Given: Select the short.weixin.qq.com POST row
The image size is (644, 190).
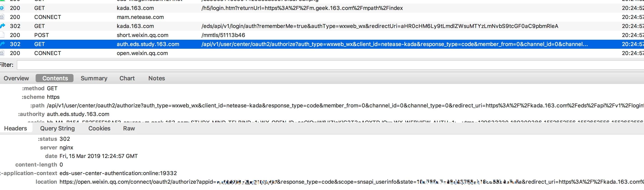Looking at the screenshot, I should (322, 35).
